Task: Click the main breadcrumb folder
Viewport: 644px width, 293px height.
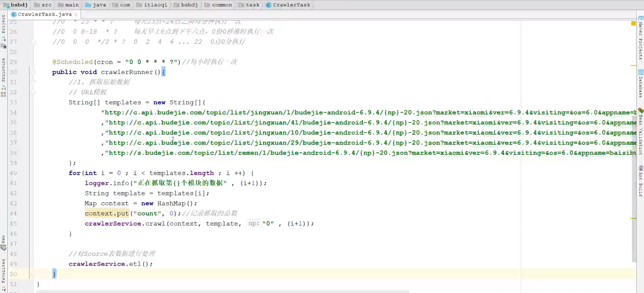Action: 68,5
